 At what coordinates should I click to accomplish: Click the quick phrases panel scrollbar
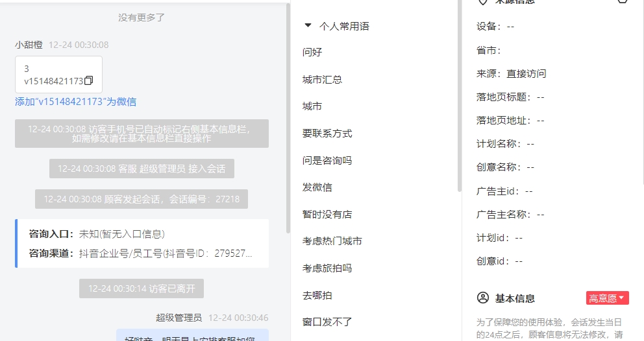pyautogui.click(x=459, y=95)
